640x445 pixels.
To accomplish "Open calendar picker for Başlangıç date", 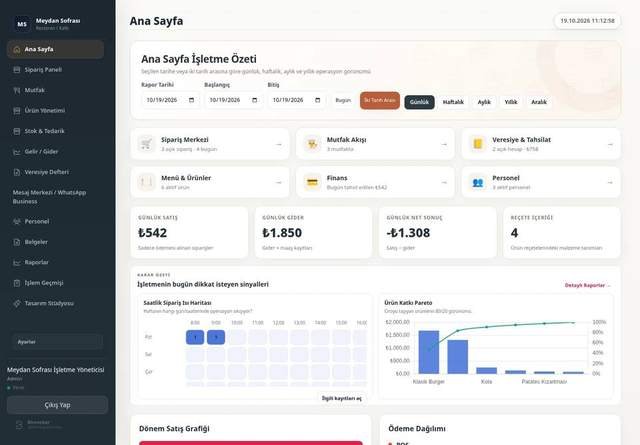I will click(x=255, y=100).
